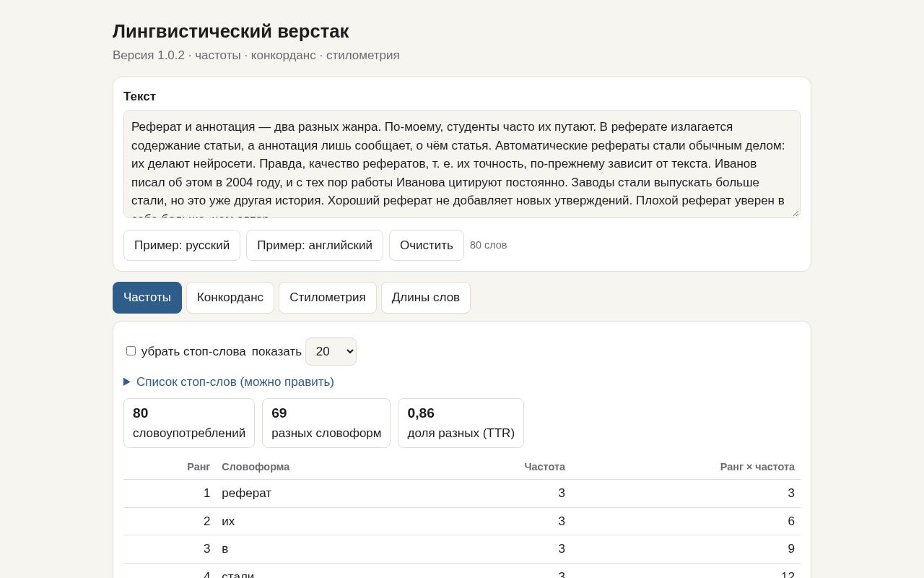The width and height of the screenshot is (924, 578).
Task: Enable the «убрать стоп-слова» checkbox
Action: tap(131, 351)
